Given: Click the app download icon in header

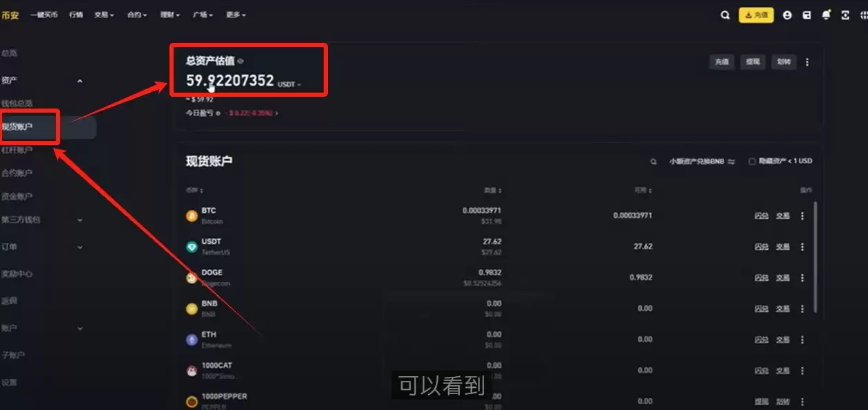Looking at the screenshot, I should tap(845, 15).
